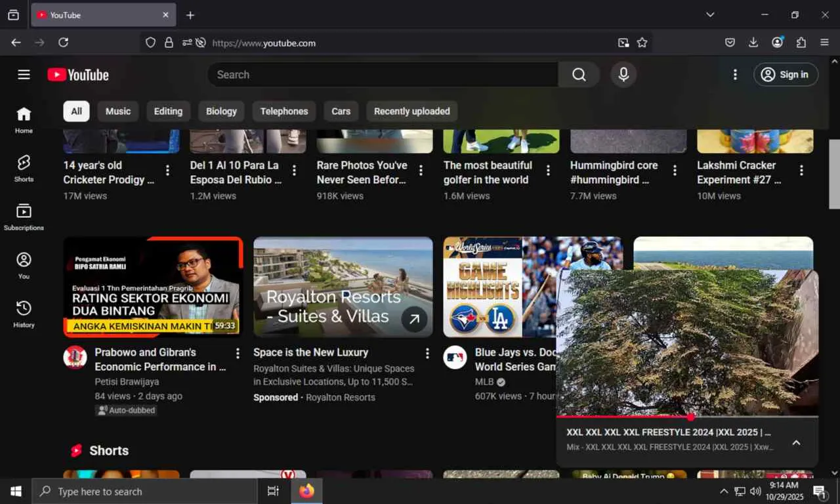
Task: Select the Music filter chip
Action: tap(118, 111)
